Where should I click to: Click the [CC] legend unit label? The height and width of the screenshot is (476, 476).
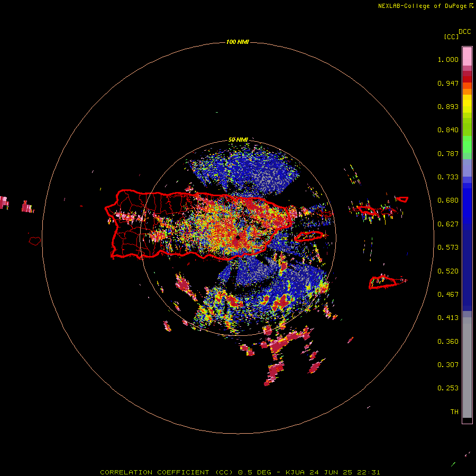pos(451,36)
